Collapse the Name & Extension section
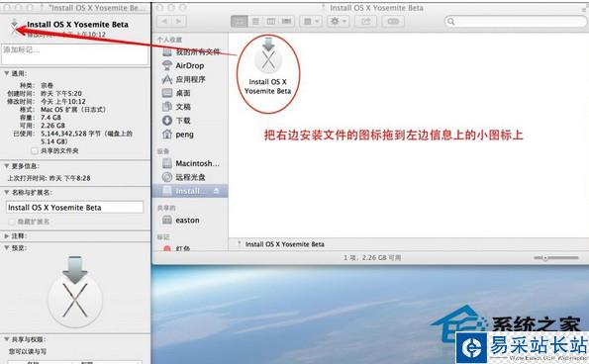This screenshot has height=364, width=589. [6, 192]
